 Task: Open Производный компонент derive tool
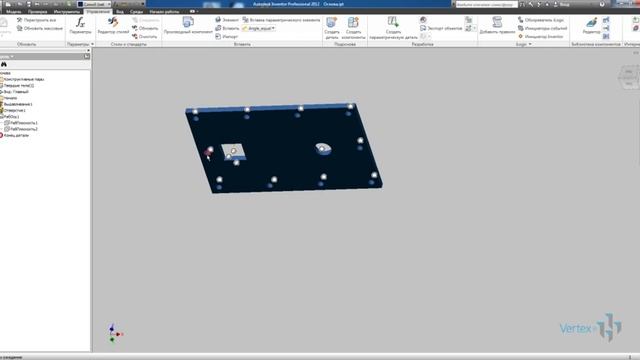[188, 25]
